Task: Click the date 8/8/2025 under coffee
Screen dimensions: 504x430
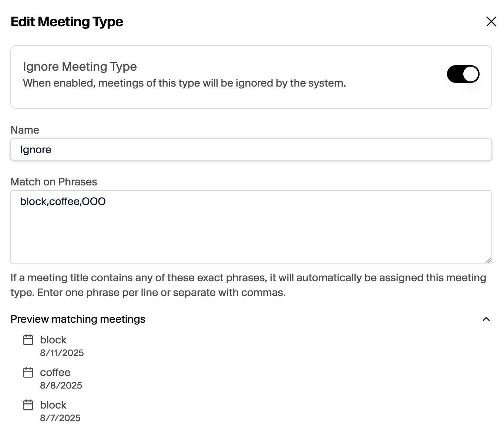Action: pos(61,385)
